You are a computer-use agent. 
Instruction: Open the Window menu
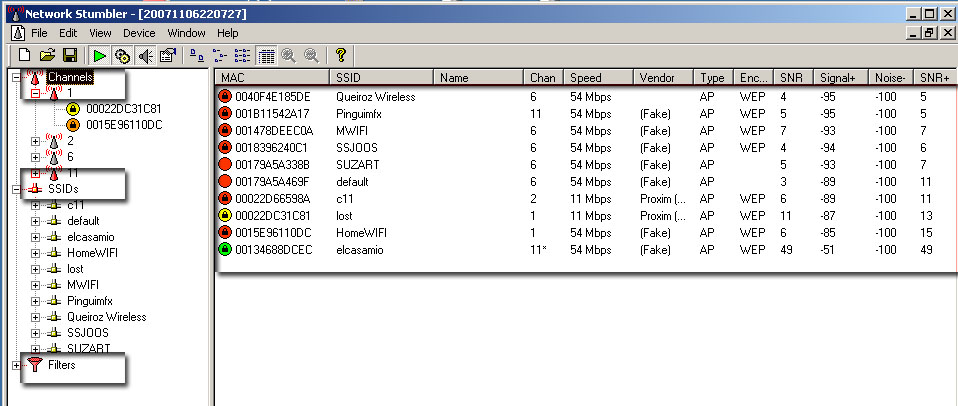click(x=186, y=33)
